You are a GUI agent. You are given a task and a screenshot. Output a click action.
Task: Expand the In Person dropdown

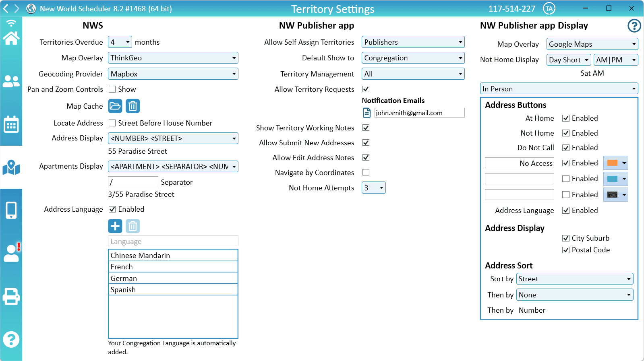[x=559, y=89]
